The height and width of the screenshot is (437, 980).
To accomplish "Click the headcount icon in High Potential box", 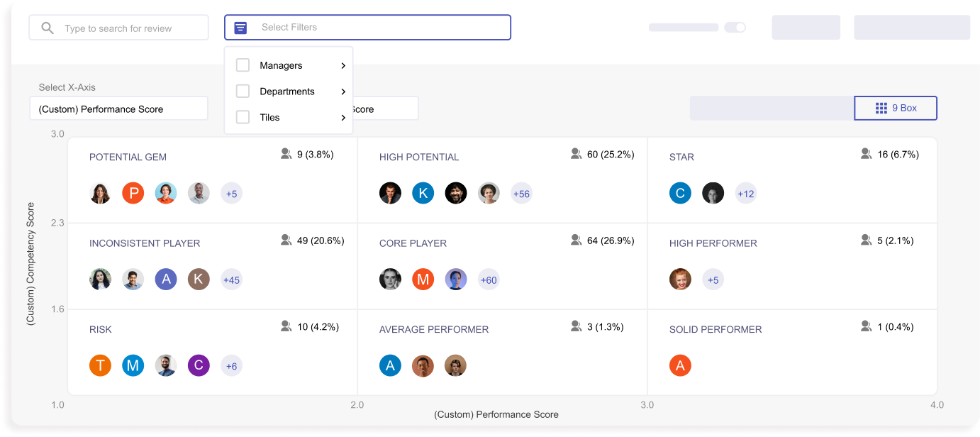I will pos(576,153).
